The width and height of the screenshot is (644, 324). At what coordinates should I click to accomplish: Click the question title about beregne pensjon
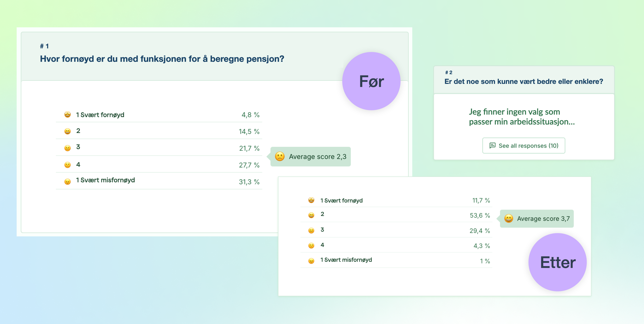[x=162, y=59]
